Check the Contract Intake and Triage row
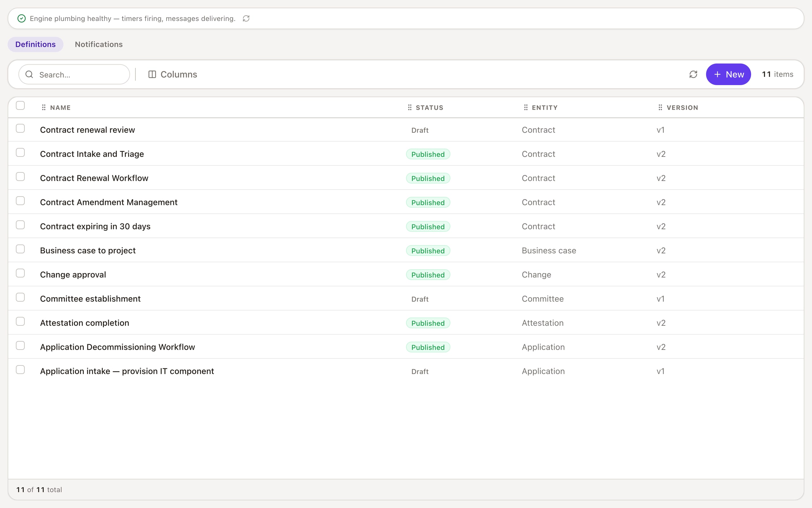Image resolution: width=812 pixels, height=508 pixels. 21,152
